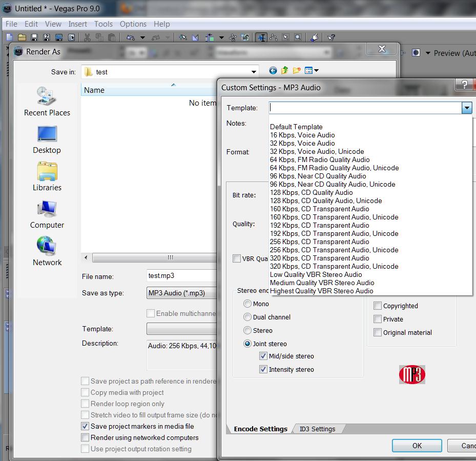
Task: Click the Copy toolbar icon
Action: click(99, 37)
